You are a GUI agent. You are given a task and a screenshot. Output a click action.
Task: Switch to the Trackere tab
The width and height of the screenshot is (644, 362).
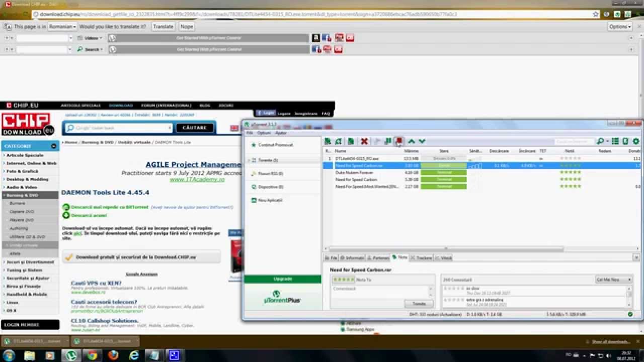(421, 258)
